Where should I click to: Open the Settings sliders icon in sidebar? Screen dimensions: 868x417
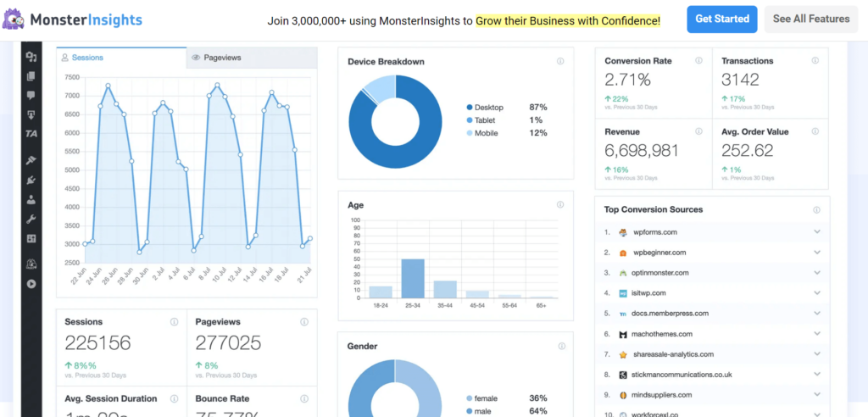click(31, 239)
